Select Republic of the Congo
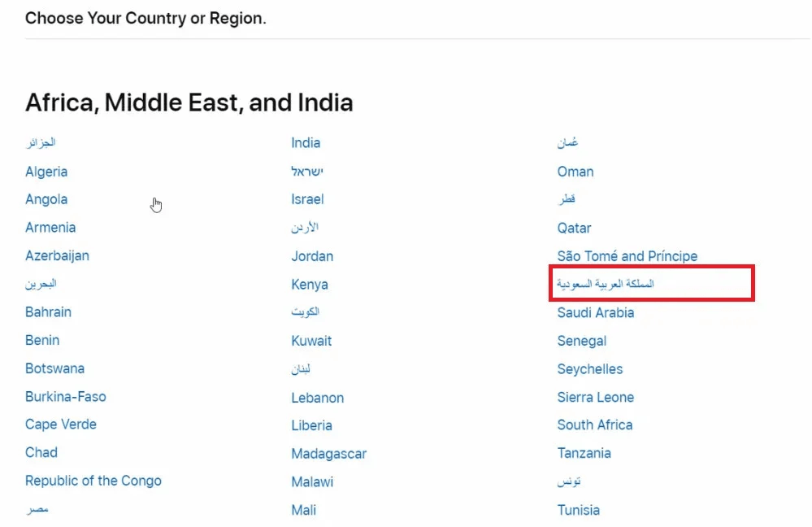The image size is (812, 527). coord(93,481)
